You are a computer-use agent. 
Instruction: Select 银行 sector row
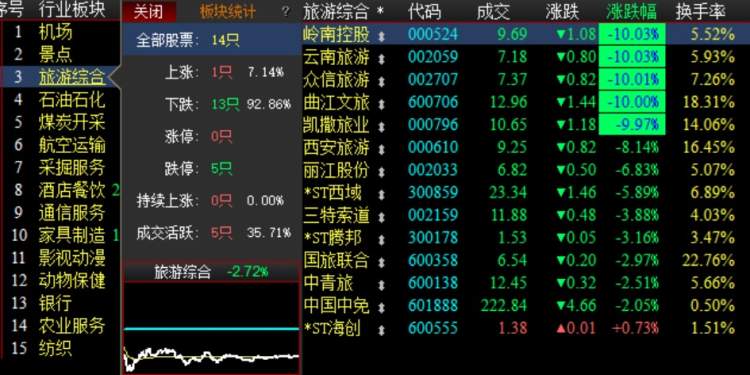[x=56, y=303]
